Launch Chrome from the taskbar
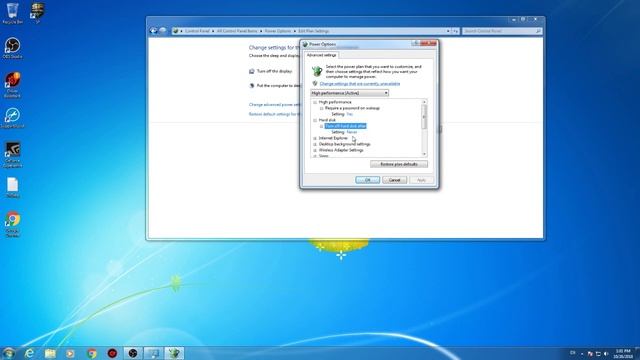The image size is (640, 360). pos(91,353)
